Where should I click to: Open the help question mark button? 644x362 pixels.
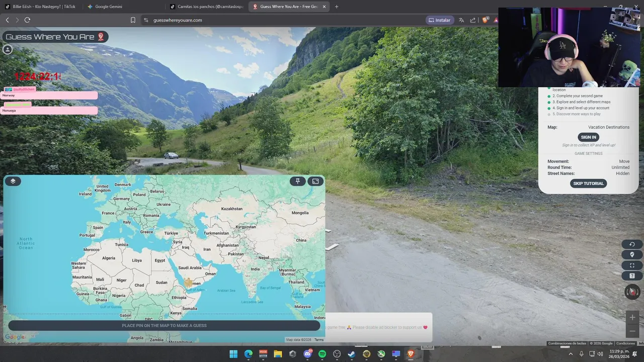coord(632,276)
